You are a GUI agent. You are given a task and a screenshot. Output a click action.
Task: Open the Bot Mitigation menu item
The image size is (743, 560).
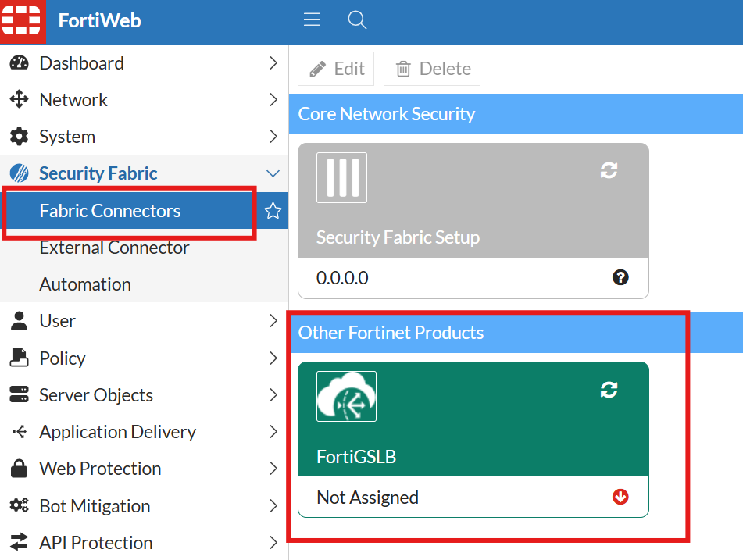[x=144, y=505]
